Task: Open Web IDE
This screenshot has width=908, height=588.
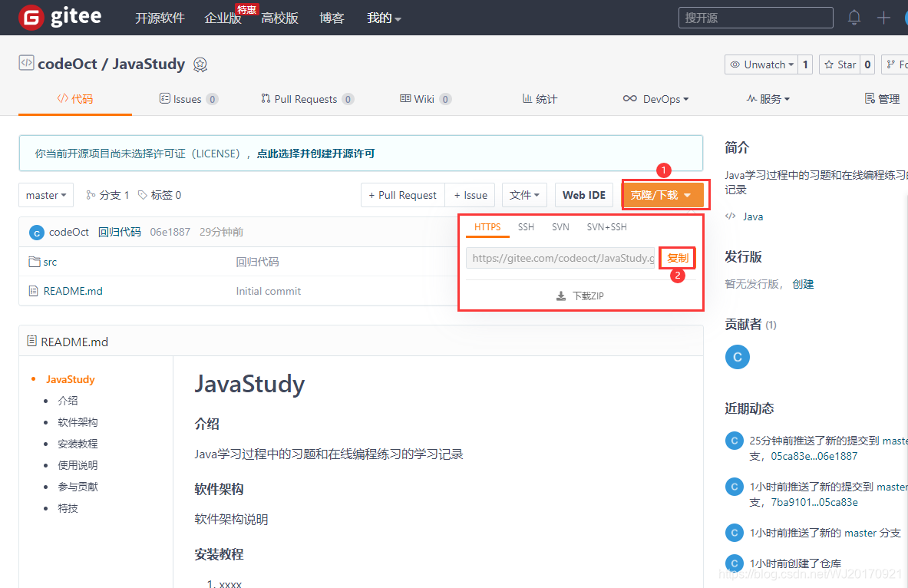Action: click(583, 195)
